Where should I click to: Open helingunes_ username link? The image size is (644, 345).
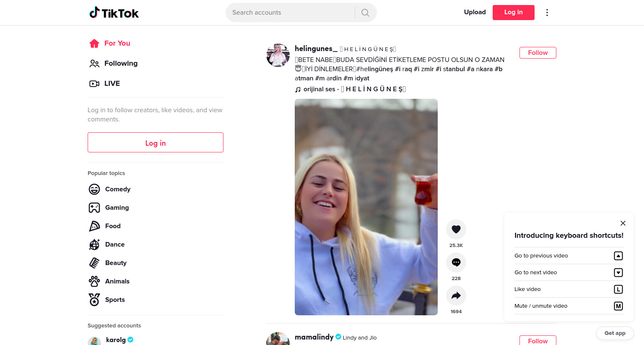316,49
